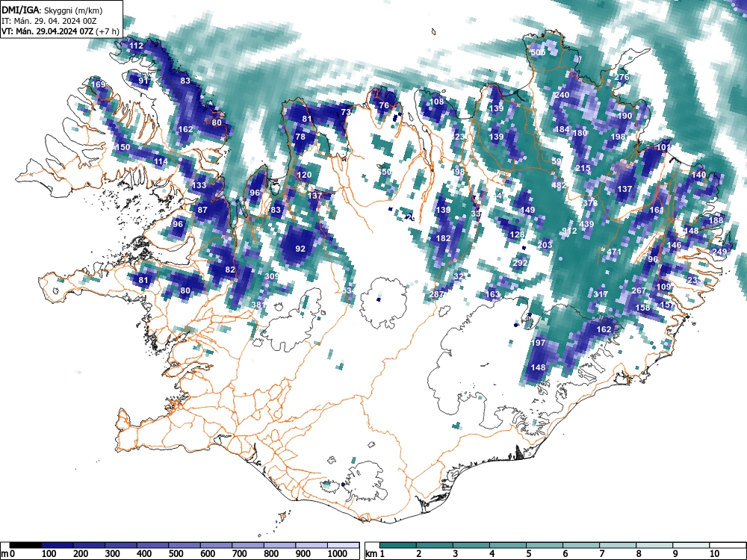Click the map value 182
This screenshot has height=560, width=747.
tap(444, 238)
